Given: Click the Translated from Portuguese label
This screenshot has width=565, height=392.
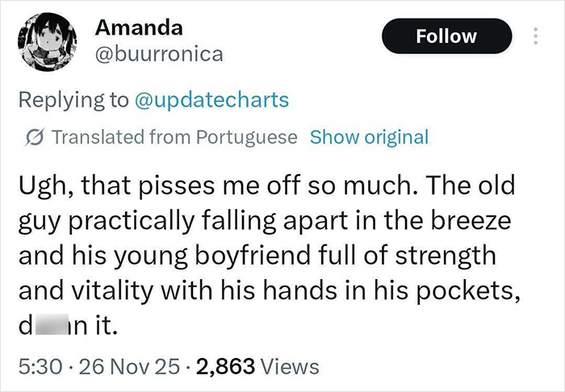Looking at the screenshot, I should tap(174, 137).
